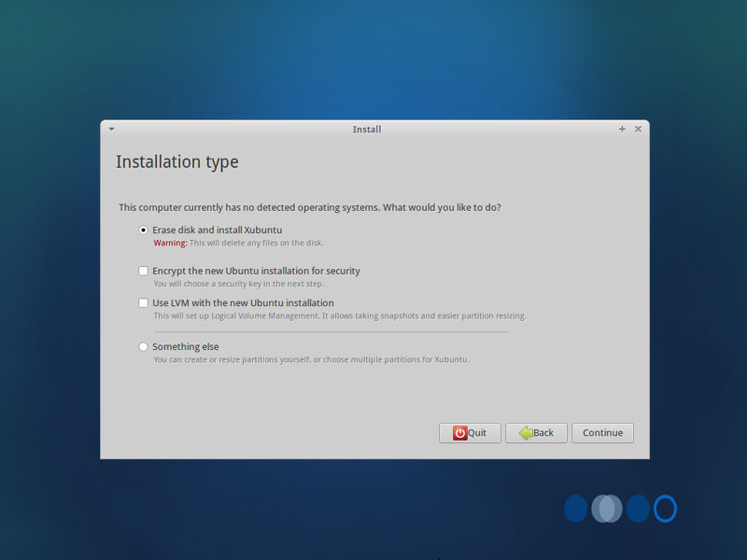Open the window menu arrow in title bar
The image size is (747, 560).
pyautogui.click(x=111, y=129)
